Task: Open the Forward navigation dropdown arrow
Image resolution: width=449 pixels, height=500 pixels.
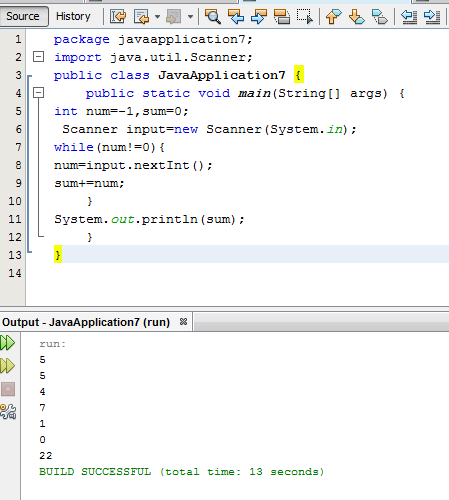Action: coord(190,16)
